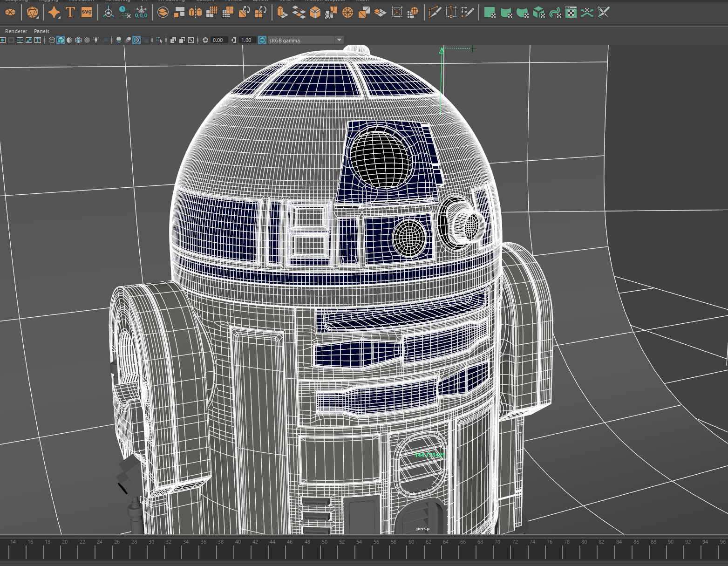Screen dimensions: 728x566
Task: Click the Extrude shelf icon
Action: pos(282,12)
